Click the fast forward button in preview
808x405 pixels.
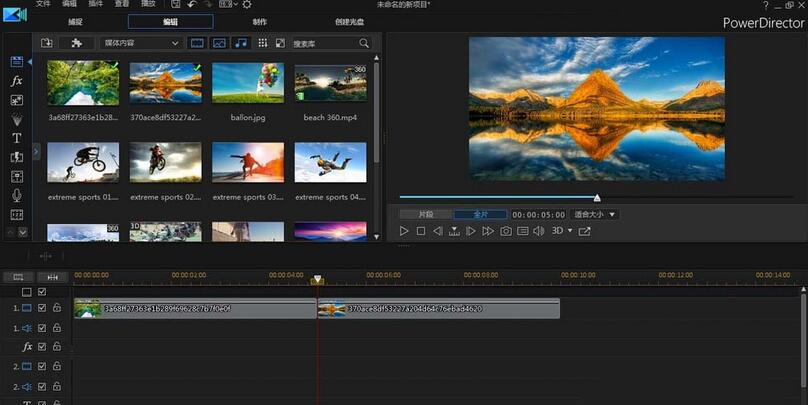pyautogui.click(x=488, y=231)
